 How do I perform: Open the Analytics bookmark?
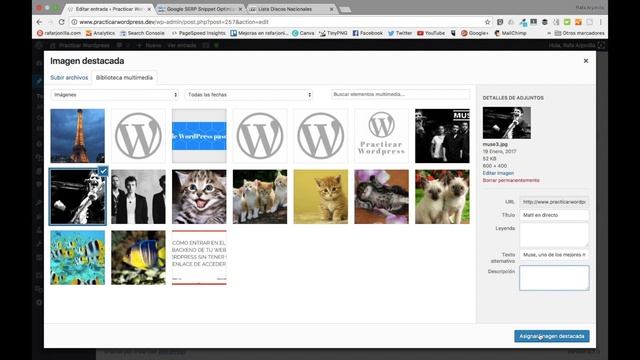100,33
